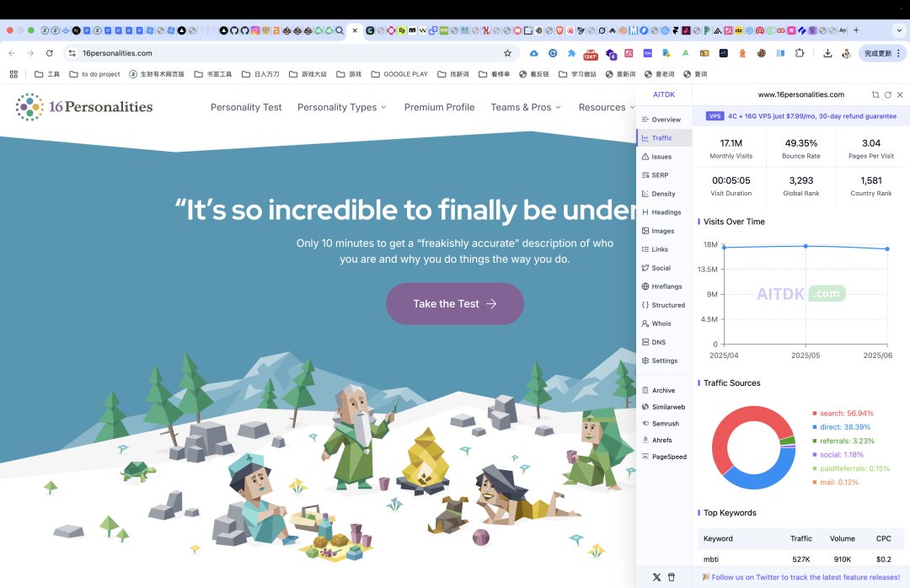Refresh the AITDK panel data
Screen dimensions: 910x588
pos(887,94)
